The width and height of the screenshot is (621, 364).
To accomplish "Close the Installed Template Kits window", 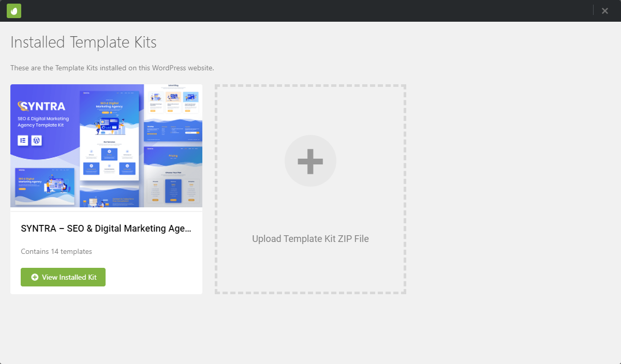I will coord(604,11).
